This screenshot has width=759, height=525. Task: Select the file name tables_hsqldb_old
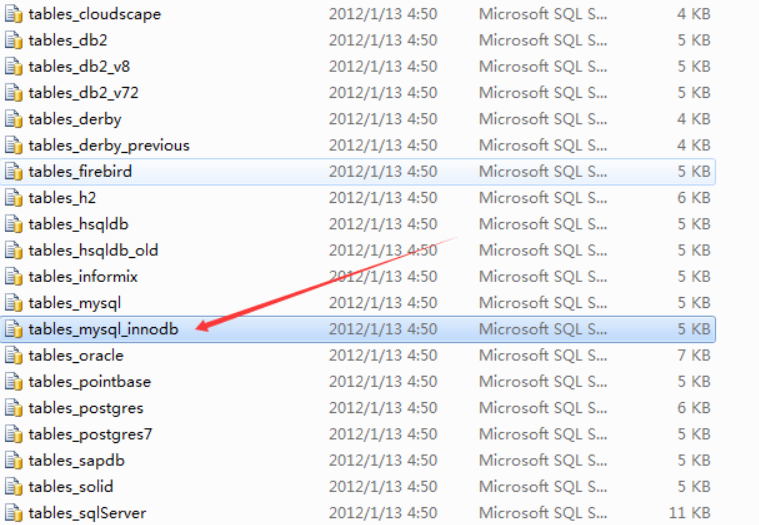93,250
